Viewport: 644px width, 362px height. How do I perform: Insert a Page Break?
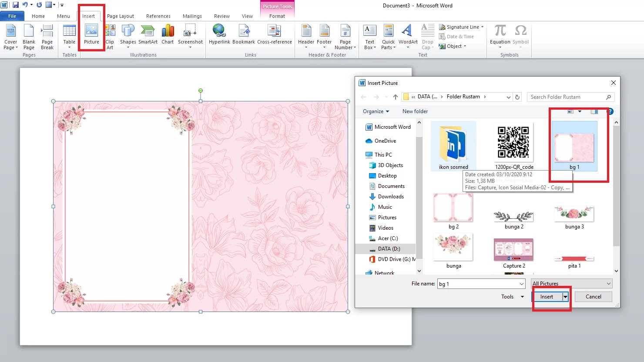(x=47, y=37)
